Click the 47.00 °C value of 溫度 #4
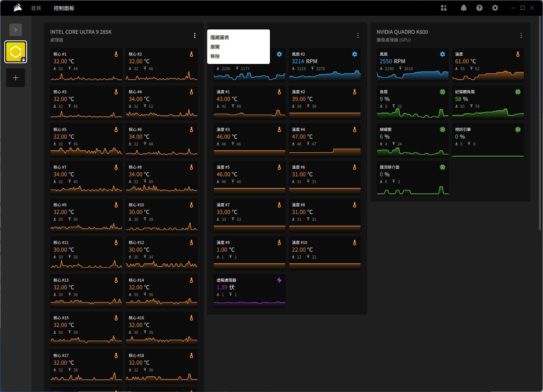This screenshot has height=392, width=543. 302,137
